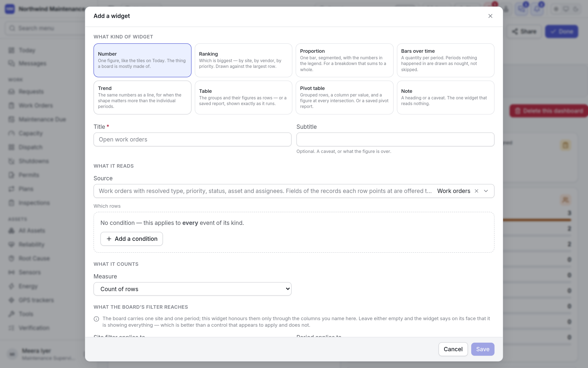Select the Pivot table widget card

coord(344,97)
